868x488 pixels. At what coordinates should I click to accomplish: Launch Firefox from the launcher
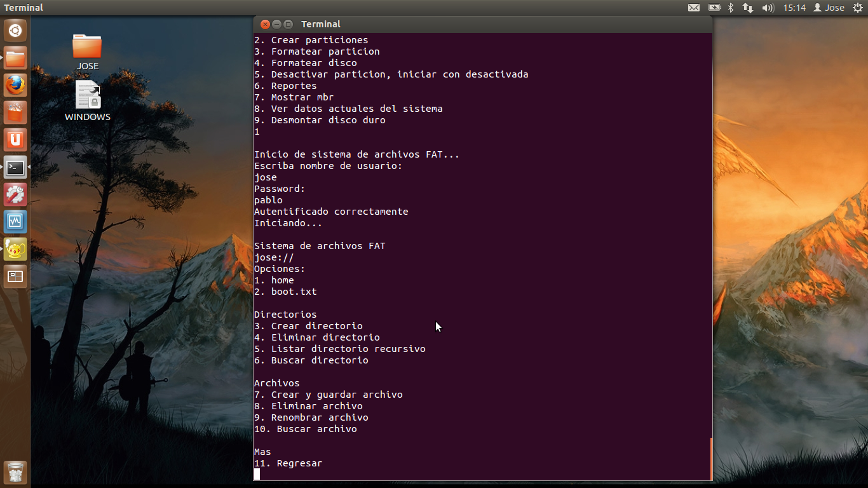[15, 86]
